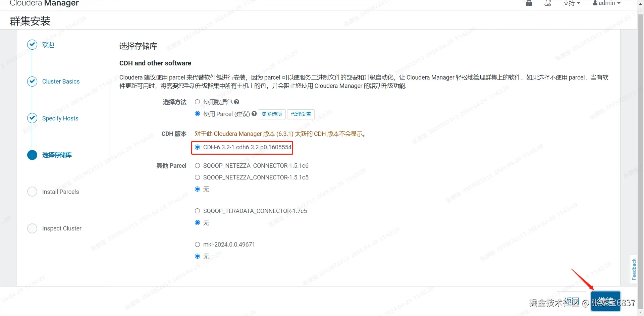Click the help icon beside 使用数据包
The image size is (644, 316).
tap(236, 102)
